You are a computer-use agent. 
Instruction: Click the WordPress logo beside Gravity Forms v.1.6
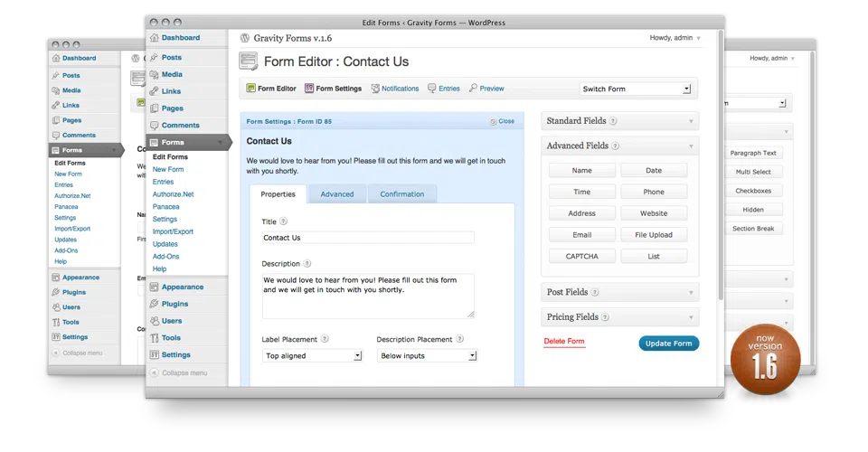tap(245, 38)
